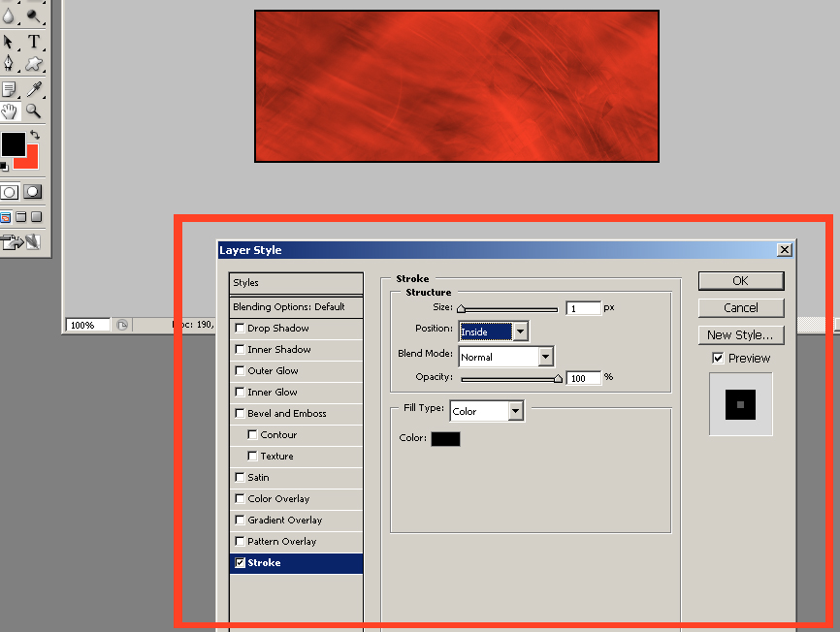Select the Type tool
840x632 pixels.
coord(34,42)
